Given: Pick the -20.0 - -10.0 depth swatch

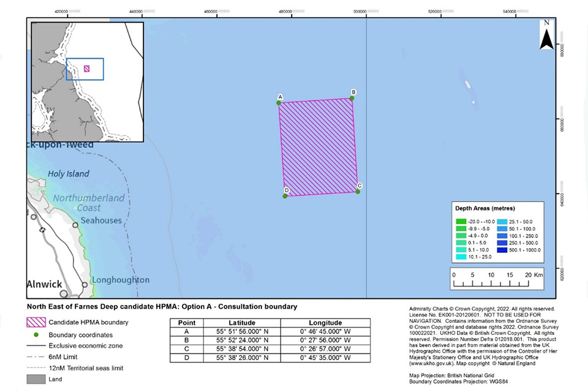Looking at the screenshot, I should click(461, 221).
